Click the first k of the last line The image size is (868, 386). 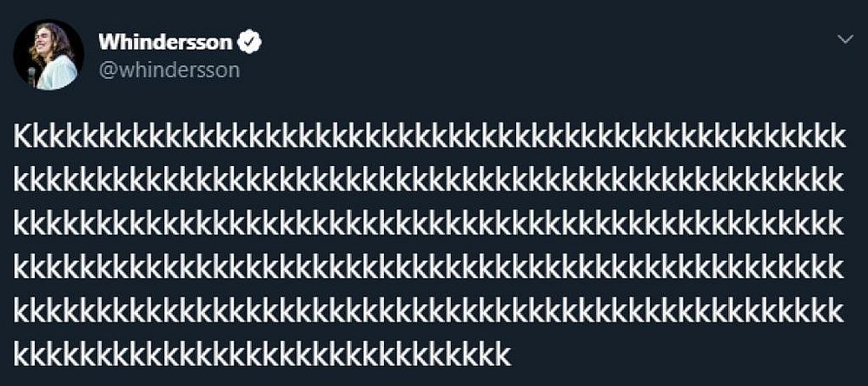click(22, 354)
